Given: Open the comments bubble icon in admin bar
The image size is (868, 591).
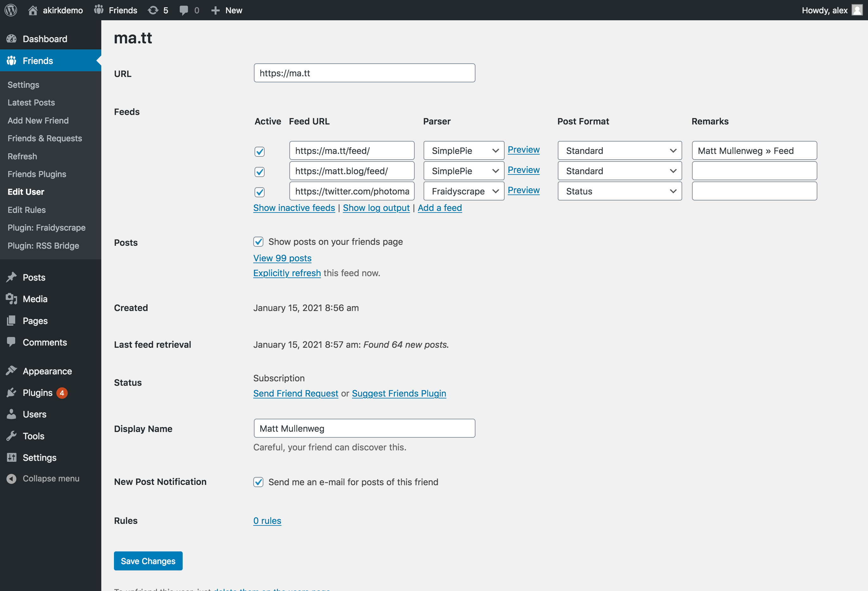Looking at the screenshot, I should click(184, 10).
